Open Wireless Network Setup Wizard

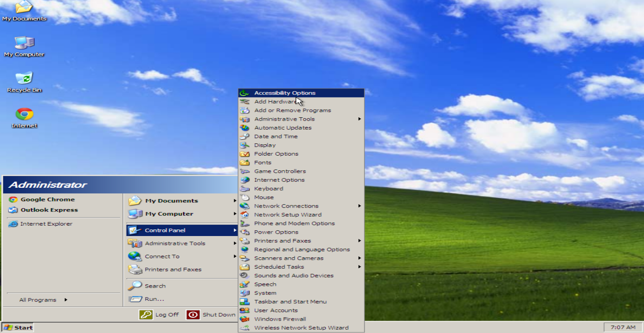click(301, 327)
